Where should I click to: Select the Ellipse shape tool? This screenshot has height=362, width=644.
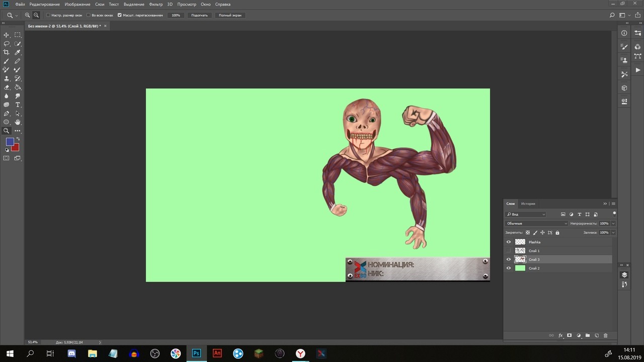pos(7,122)
